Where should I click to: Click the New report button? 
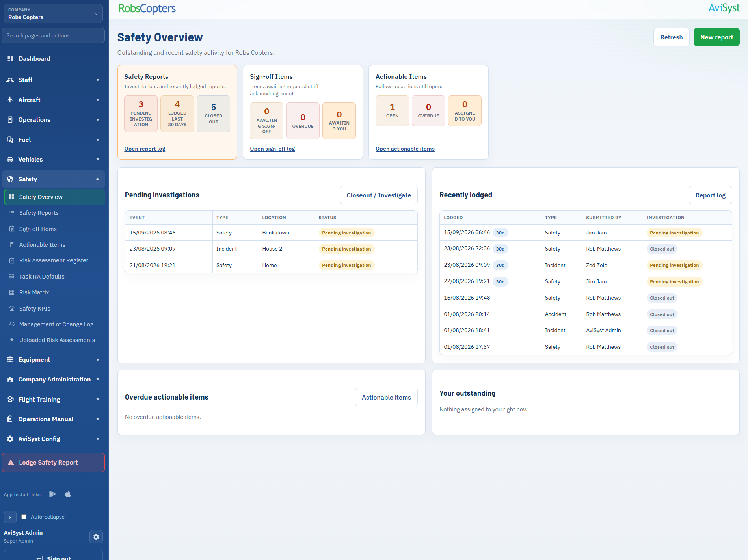coord(716,37)
